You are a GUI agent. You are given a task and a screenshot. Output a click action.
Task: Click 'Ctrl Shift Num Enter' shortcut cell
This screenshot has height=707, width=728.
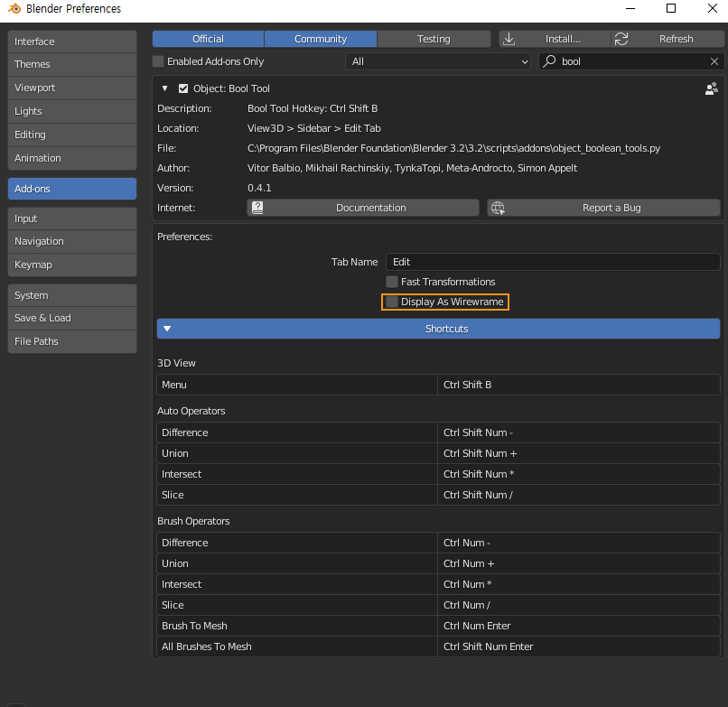[579, 647]
